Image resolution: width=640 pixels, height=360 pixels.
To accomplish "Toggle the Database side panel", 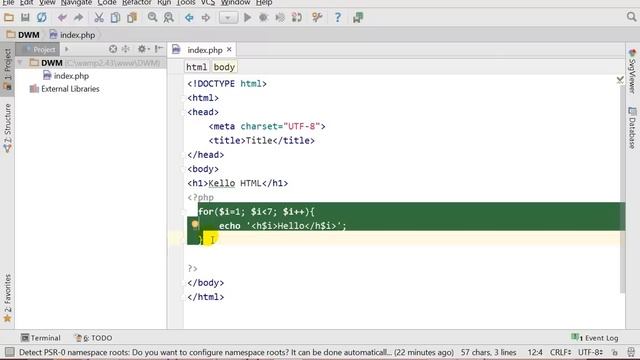I will pyautogui.click(x=632, y=128).
